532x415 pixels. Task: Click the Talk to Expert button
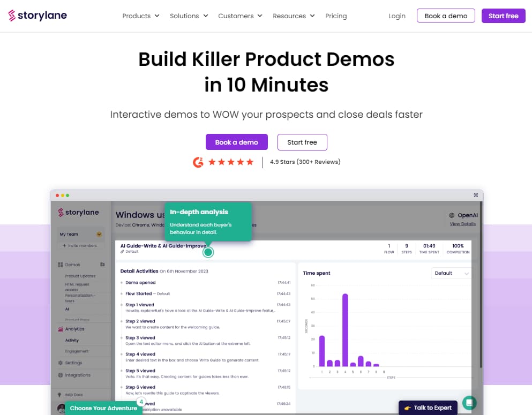(428, 407)
